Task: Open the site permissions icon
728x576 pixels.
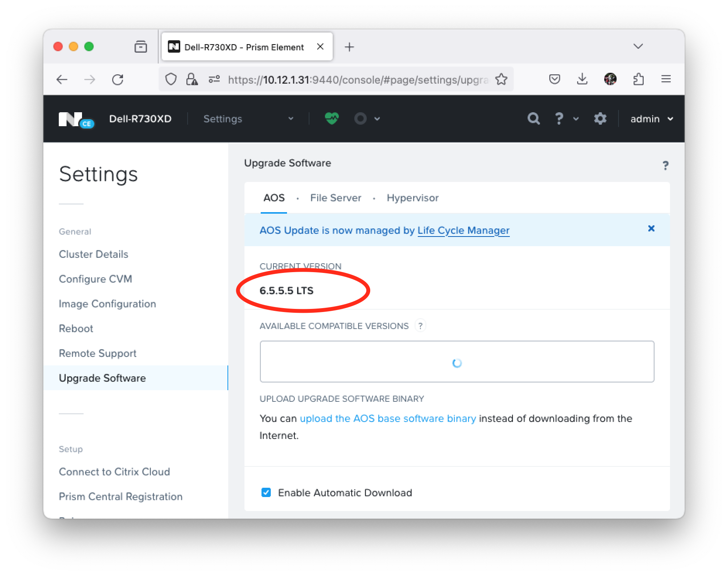Action: click(x=214, y=79)
